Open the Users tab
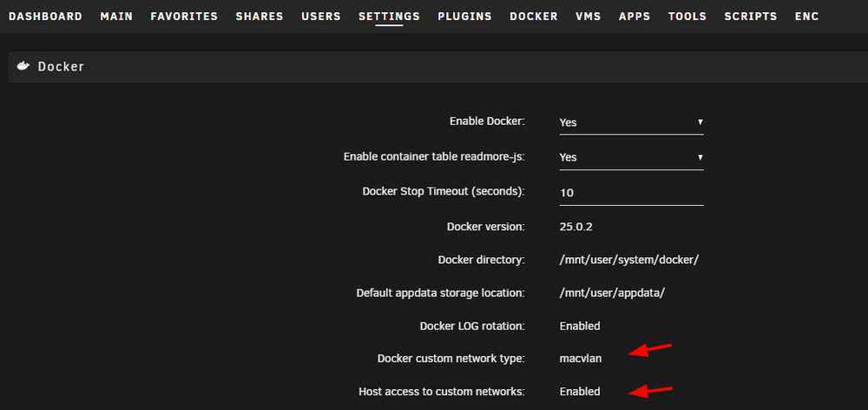The height and width of the screenshot is (410, 868). (x=321, y=17)
